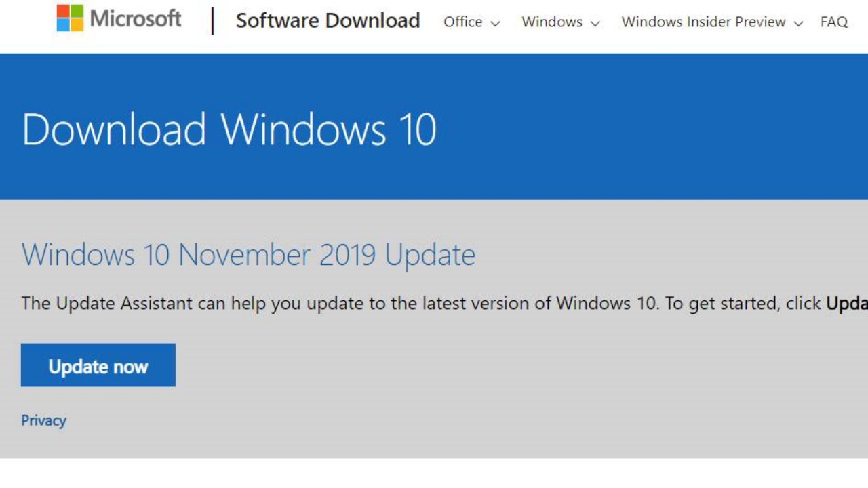Click the bold Update text in the description

click(x=847, y=303)
